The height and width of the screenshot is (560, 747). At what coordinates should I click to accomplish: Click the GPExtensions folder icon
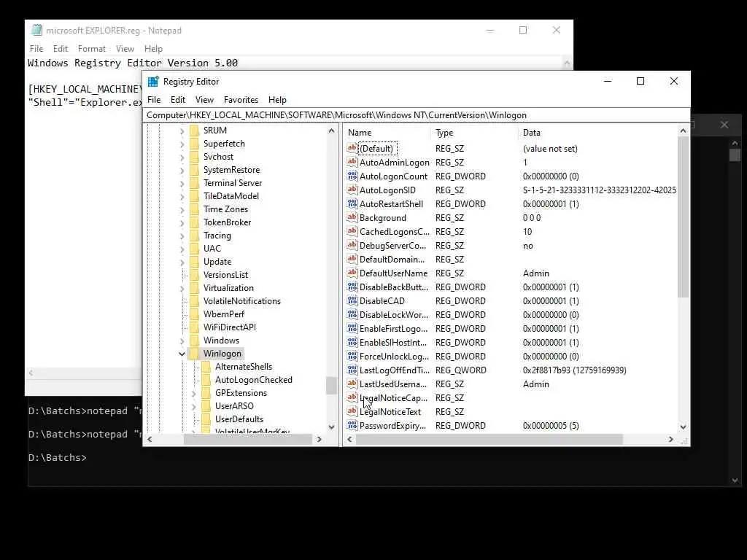pos(206,392)
